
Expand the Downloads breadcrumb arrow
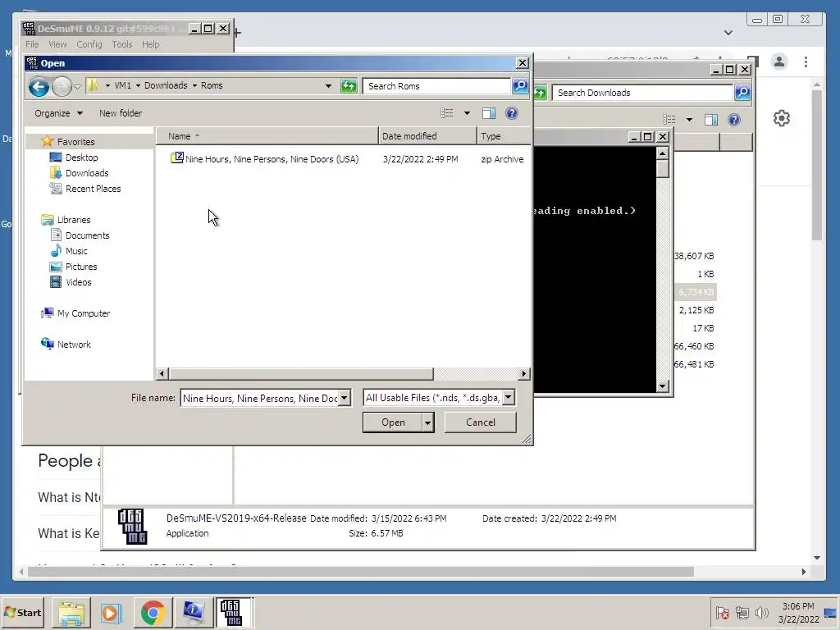194,85
